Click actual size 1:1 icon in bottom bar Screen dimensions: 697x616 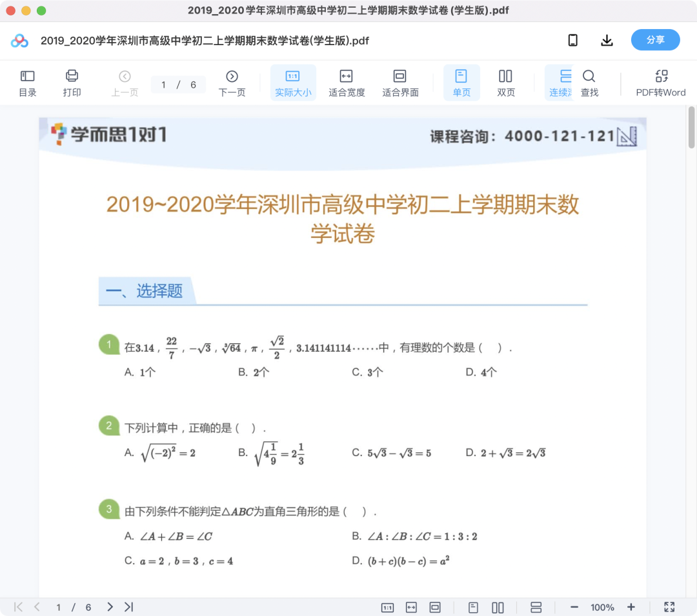pos(388,608)
